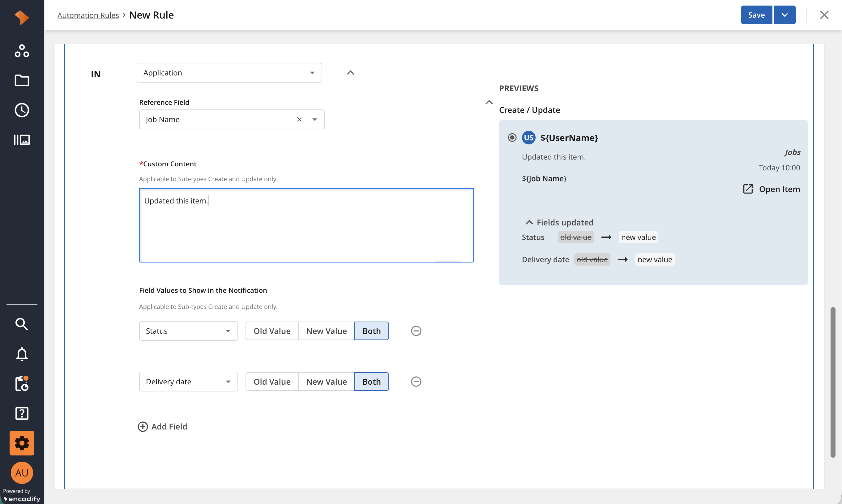Open the clipboard tasks icon with badge
Screen dimensions: 842x504
(22, 383)
